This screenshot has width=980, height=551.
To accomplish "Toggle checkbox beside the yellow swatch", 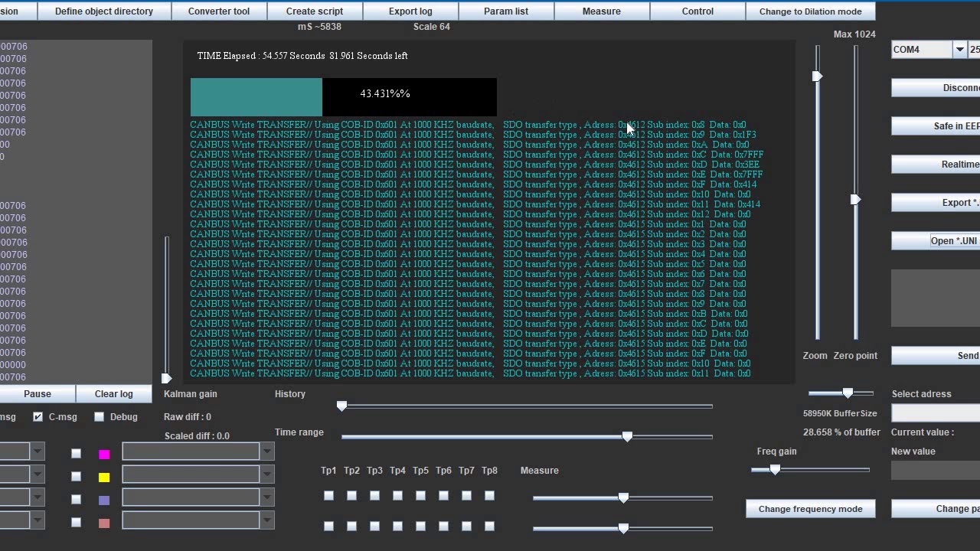I will coord(76,476).
